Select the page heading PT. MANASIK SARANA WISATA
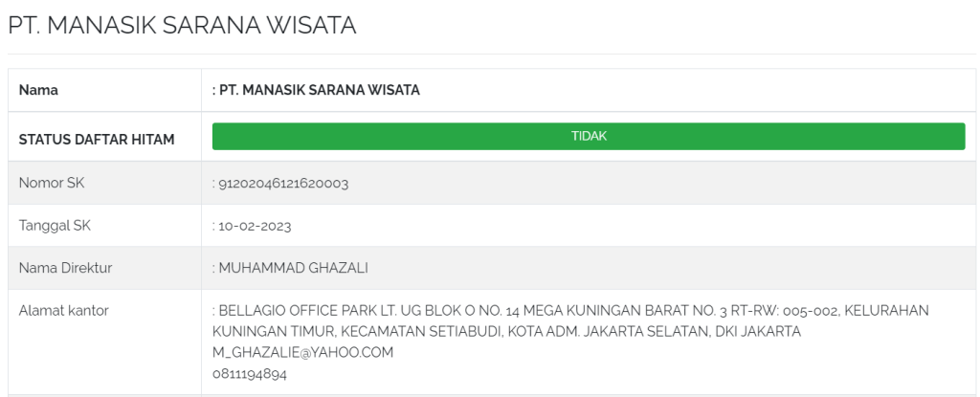 click(x=182, y=26)
